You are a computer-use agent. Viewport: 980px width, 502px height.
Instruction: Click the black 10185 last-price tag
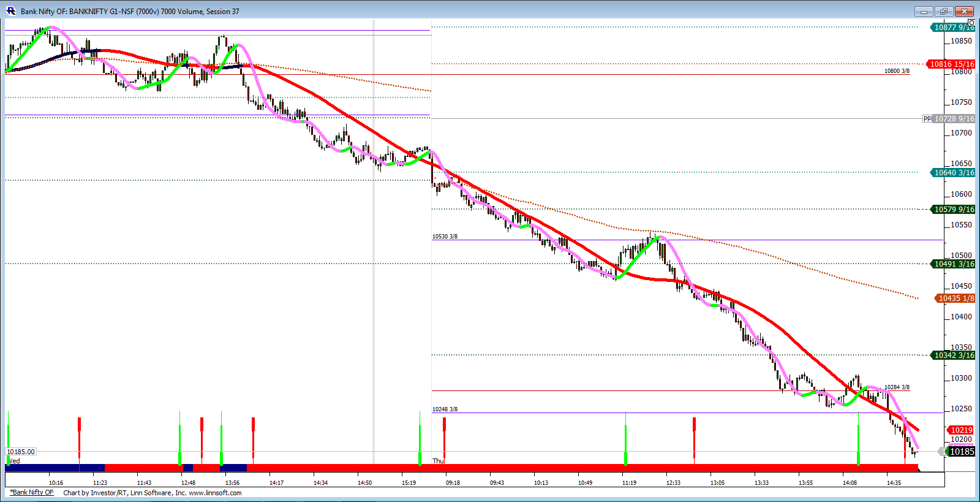pos(961,452)
